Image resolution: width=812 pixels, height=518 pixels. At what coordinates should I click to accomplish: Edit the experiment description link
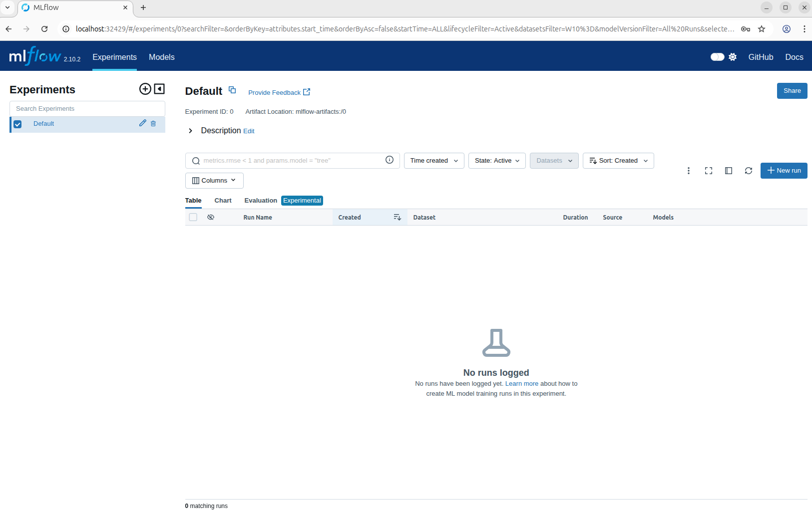click(x=249, y=131)
